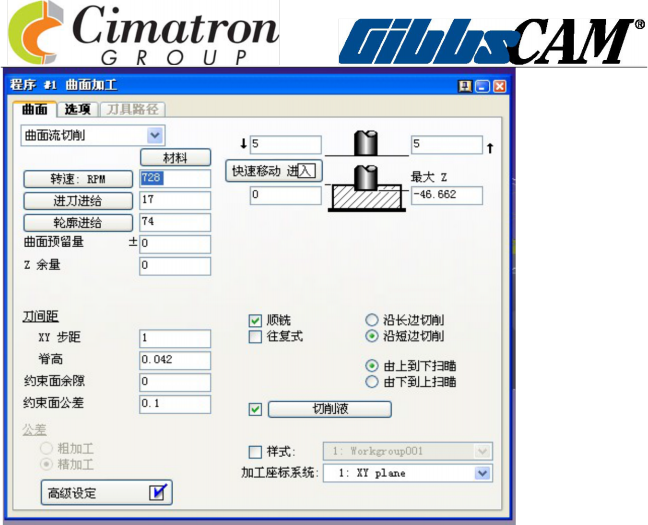The height and width of the screenshot is (525, 648).
Task: Close the 曲面加工 dialog
Action: pos(500,86)
